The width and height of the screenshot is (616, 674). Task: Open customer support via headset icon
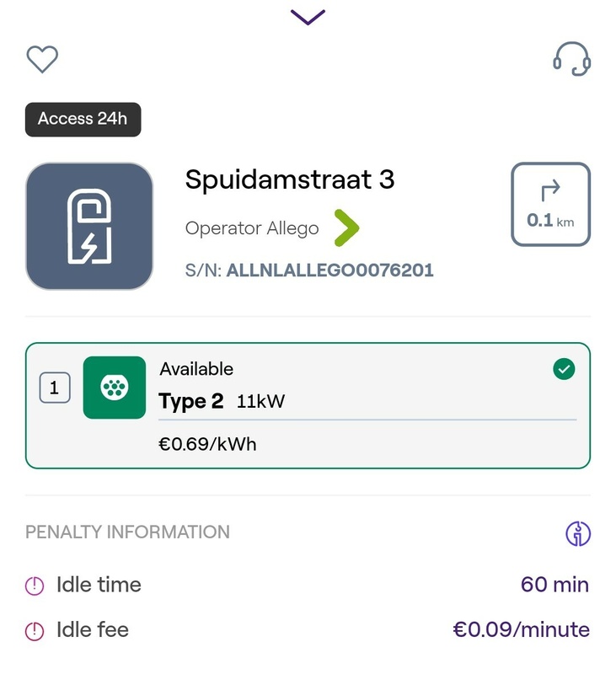(571, 60)
